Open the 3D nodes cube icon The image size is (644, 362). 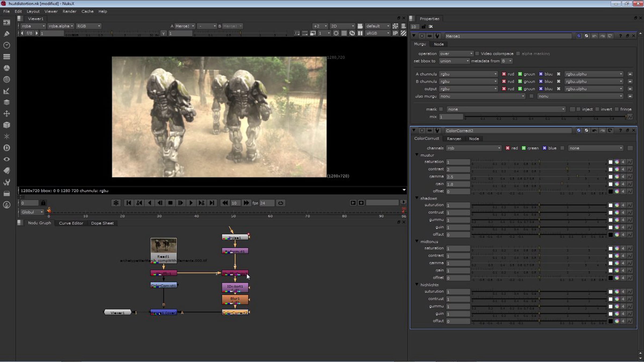(x=7, y=125)
